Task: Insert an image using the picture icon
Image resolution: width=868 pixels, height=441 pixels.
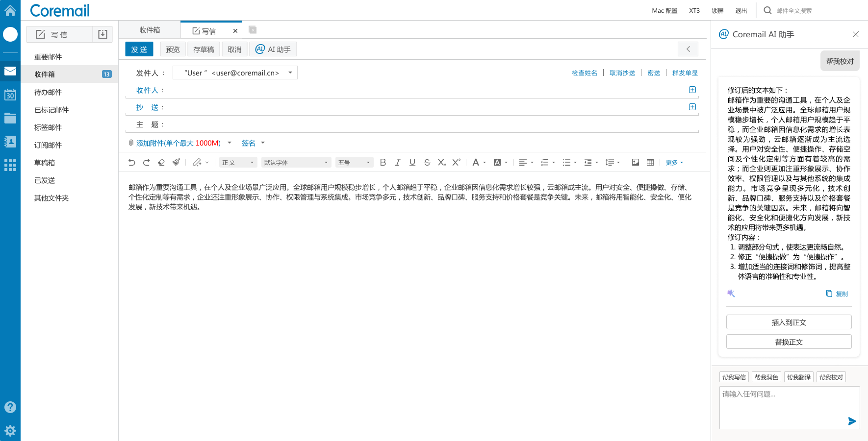Action: point(635,162)
